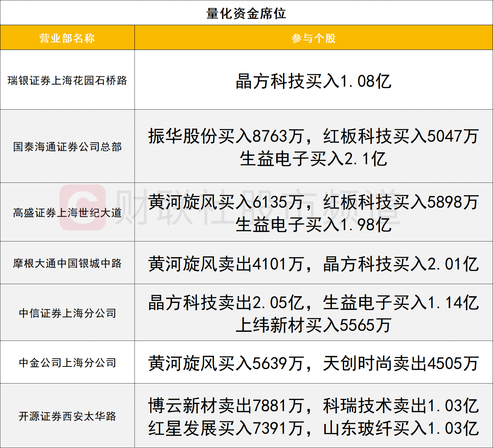Click the line 上纬新材买入5565万
Viewport: 493px width, 448px height.
[x=314, y=325]
